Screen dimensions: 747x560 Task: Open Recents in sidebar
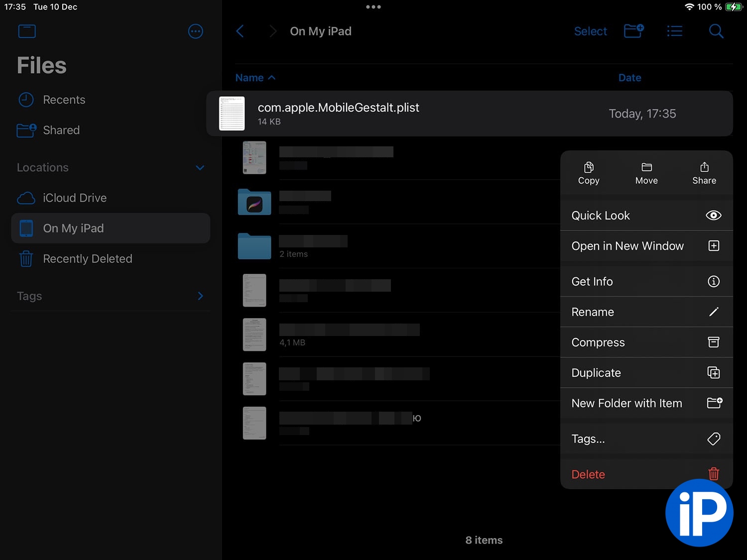(x=111, y=100)
